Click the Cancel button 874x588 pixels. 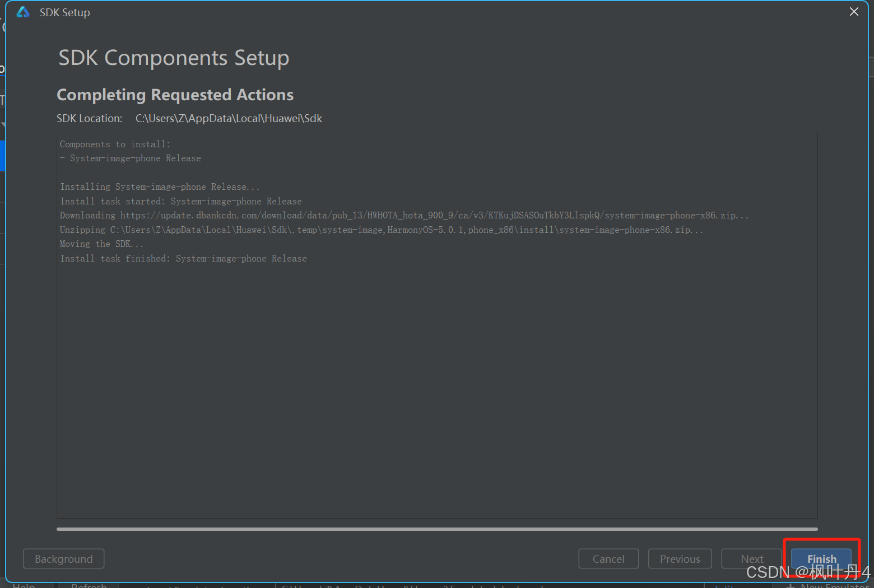point(608,559)
